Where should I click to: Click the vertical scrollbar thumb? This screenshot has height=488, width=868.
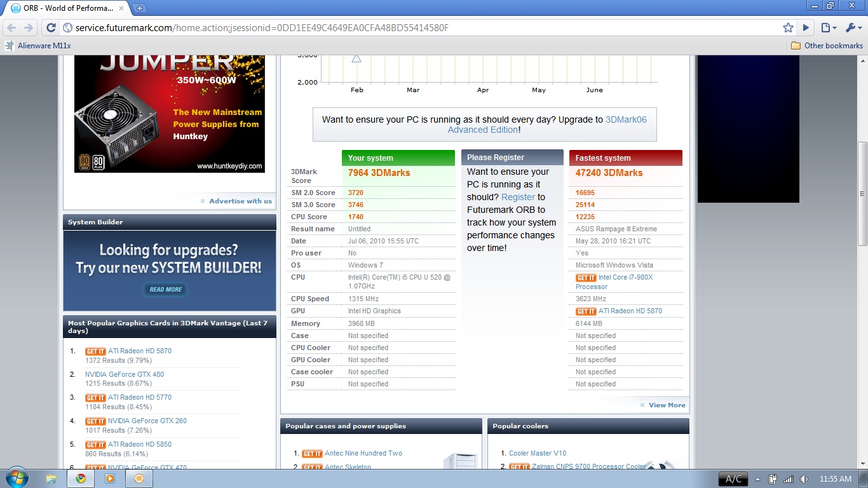[862, 193]
